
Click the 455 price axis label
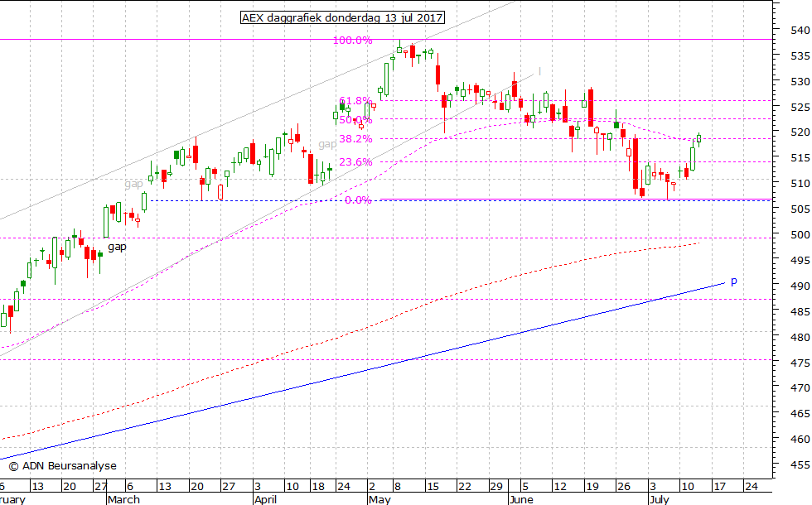[800, 464]
